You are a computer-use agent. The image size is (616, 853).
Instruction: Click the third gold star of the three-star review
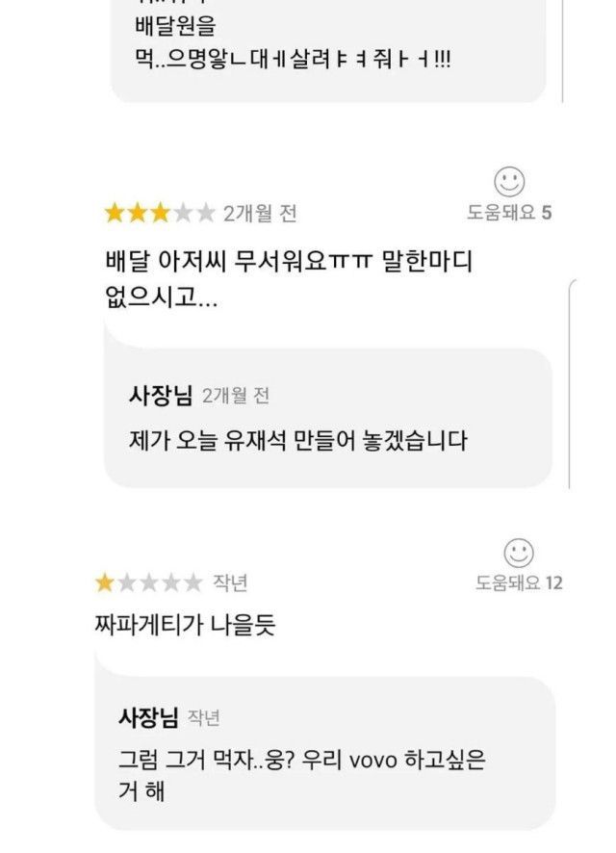pyautogui.click(x=160, y=213)
